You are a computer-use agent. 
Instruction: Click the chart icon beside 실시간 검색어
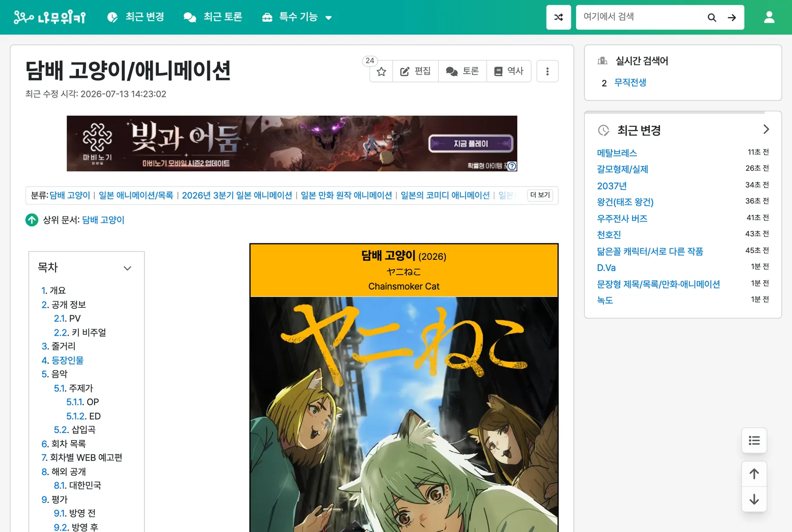[602, 61]
